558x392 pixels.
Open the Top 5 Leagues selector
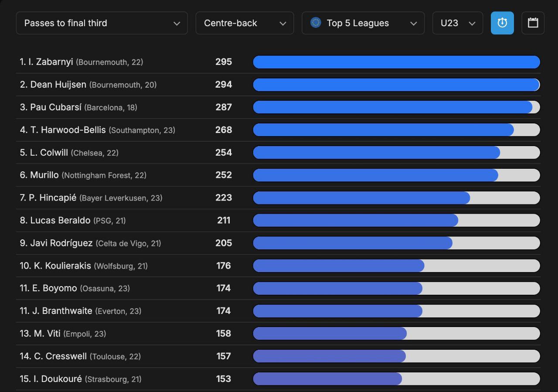[363, 23]
